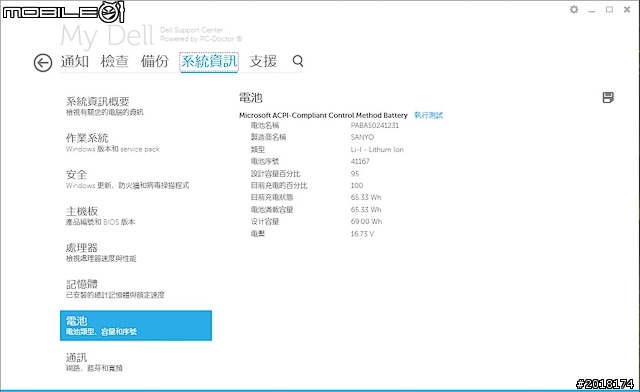Click the 設計容量百分比 label
The height and width of the screenshot is (392, 640).
click(x=276, y=174)
